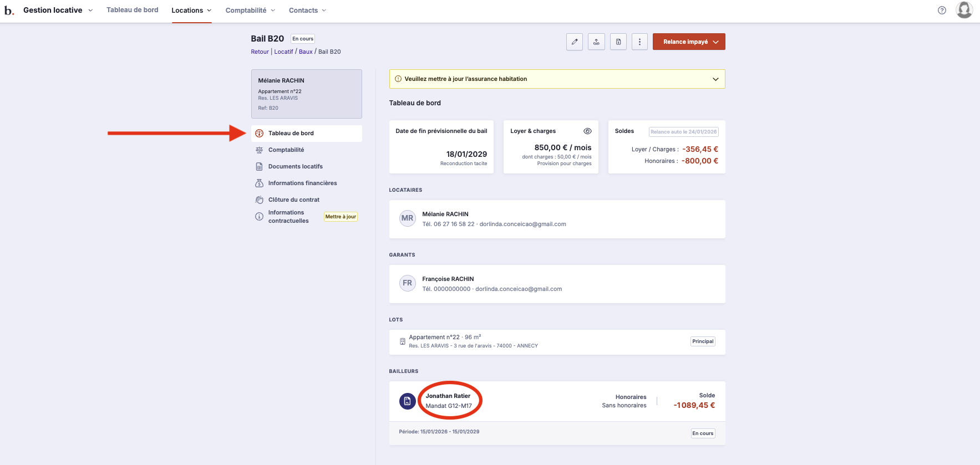Select Clôture du contrat in the sidebar
The height and width of the screenshot is (465, 980).
[293, 200]
